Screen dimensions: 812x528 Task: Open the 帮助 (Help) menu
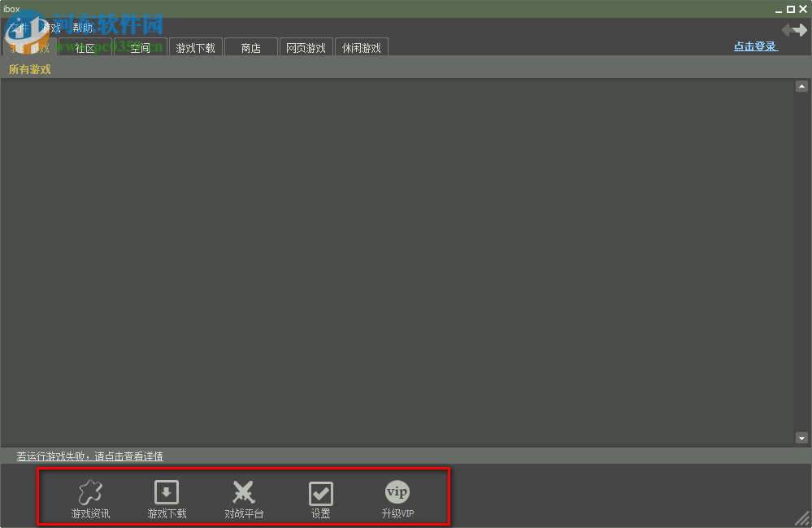(x=81, y=27)
